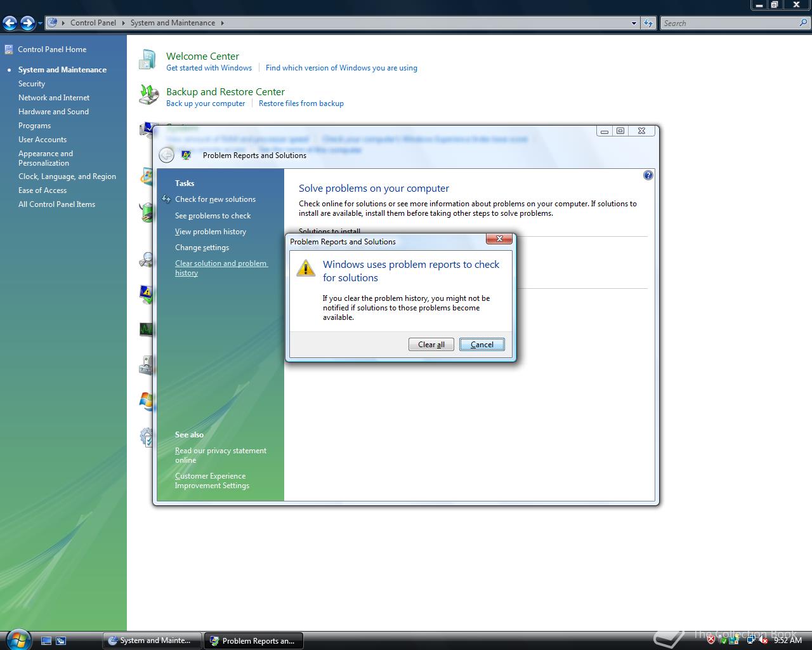Close the warning dialog with X
The height and width of the screenshot is (650, 812).
pyautogui.click(x=499, y=239)
